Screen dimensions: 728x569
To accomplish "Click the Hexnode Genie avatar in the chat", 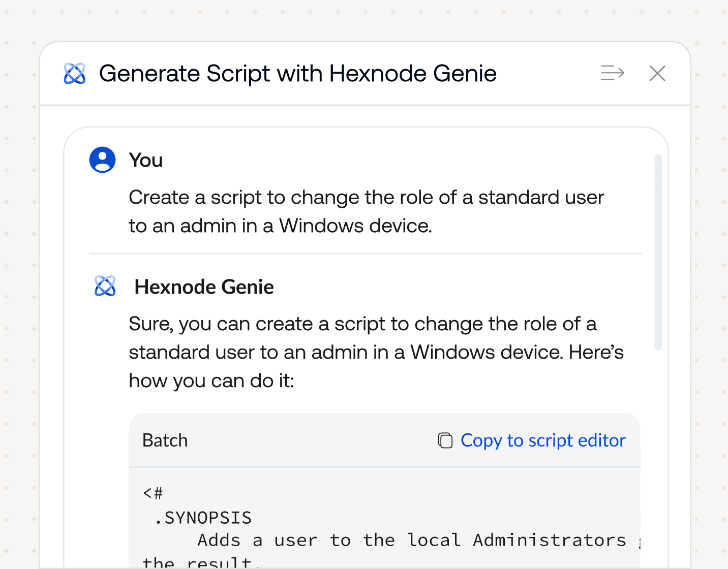I will click(105, 287).
